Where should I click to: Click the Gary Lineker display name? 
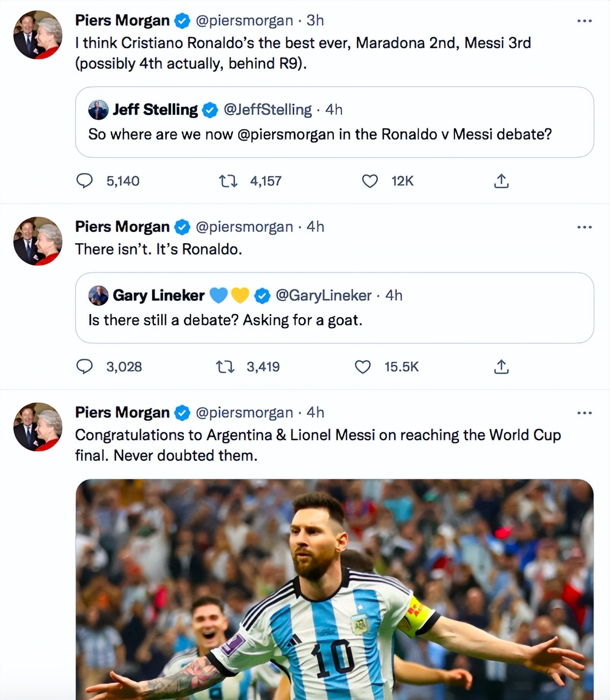pyautogui.click(x=159, y=296)
